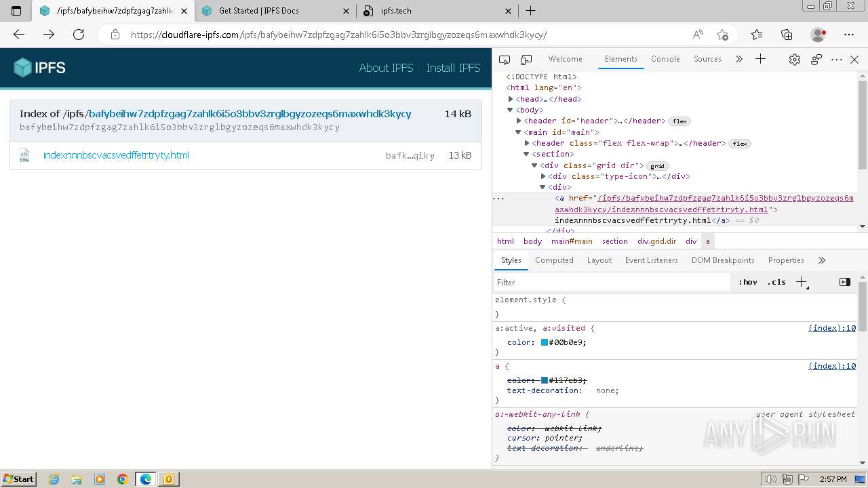Close the DevTools panel
The height and width of the screenshot is (488, 868).
pyautogui.click(x=854, y=60)
